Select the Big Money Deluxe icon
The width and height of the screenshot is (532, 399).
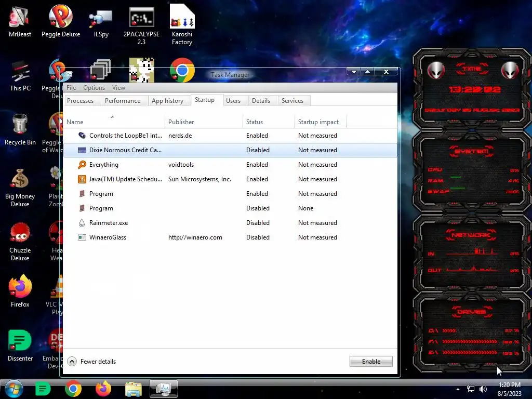pyautogui.click(x=20, y=188)
